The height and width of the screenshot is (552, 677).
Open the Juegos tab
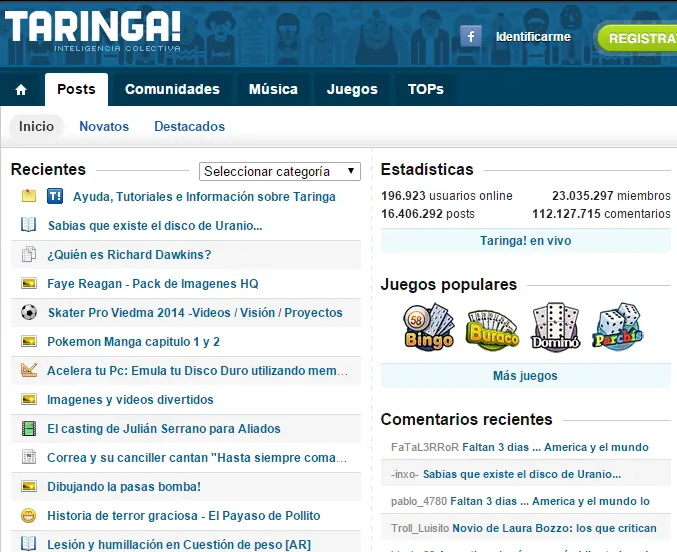click(x=352, y=89)
